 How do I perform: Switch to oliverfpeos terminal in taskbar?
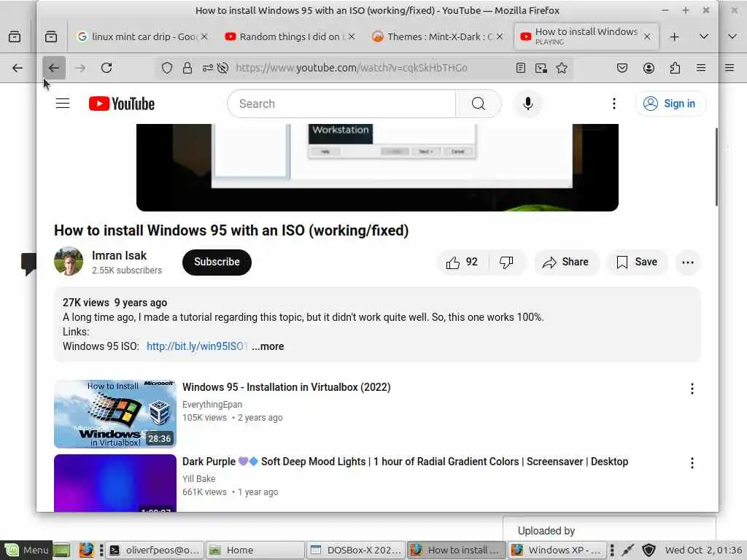coord(155,550)
